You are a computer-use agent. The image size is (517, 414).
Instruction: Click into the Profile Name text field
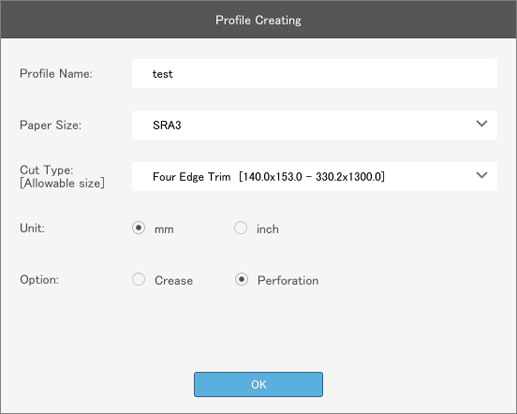(x=314, y=74)
